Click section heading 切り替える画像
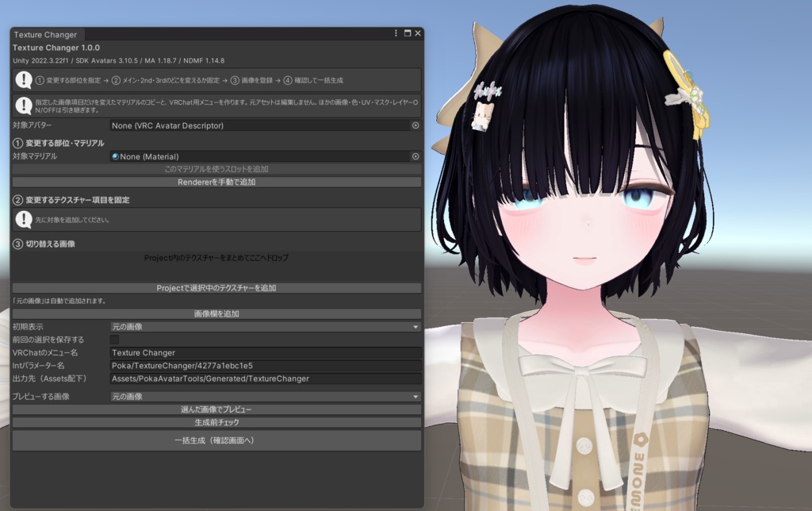The image size is (812, 511). click(50, 244)
